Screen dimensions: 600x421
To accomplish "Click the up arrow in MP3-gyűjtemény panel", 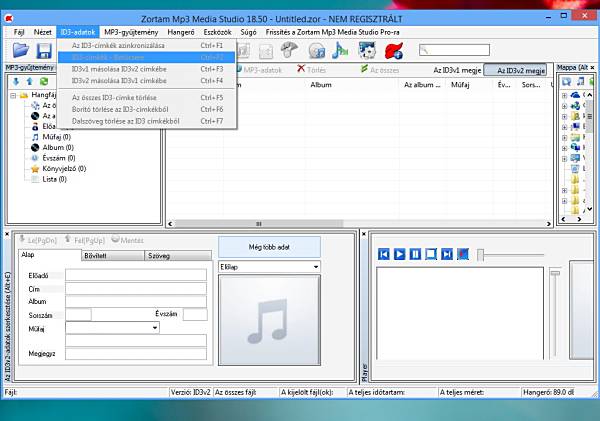I will coord(29,81).
